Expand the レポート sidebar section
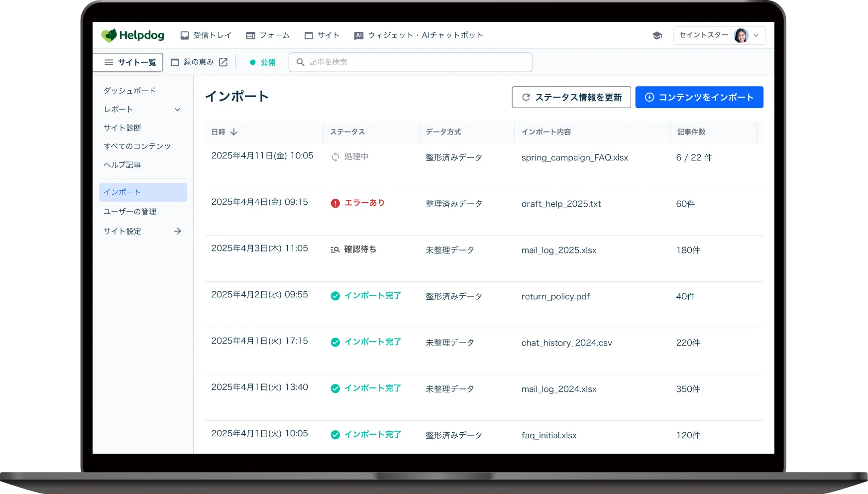The width and height of the screenshot is (868, 494). pos(177,110)
